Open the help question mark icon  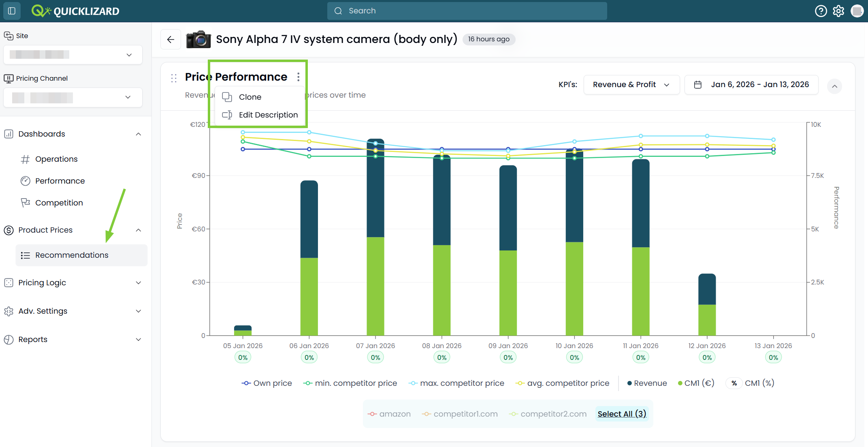tap(821, 11)
